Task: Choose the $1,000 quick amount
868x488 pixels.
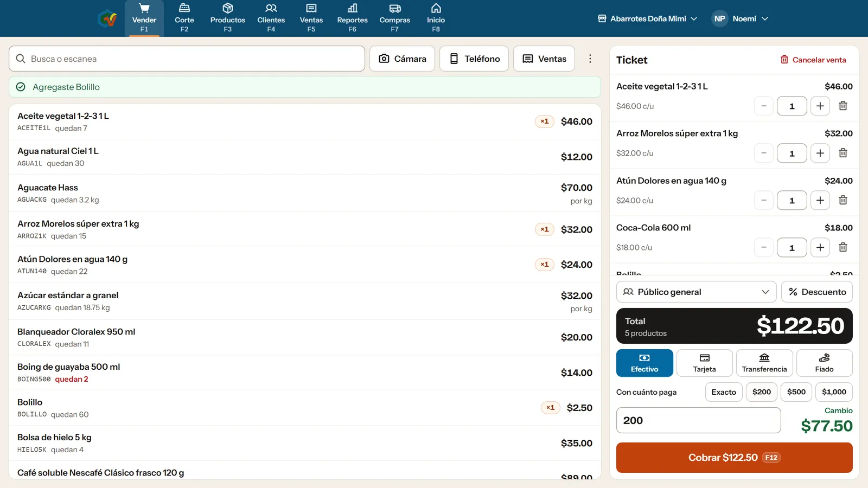Action: (x=834, y=392)
